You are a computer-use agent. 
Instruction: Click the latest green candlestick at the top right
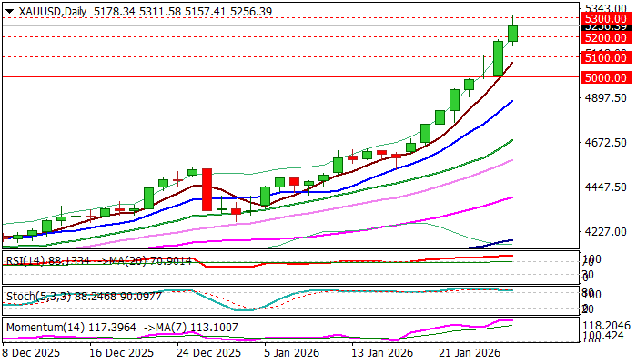513,34
